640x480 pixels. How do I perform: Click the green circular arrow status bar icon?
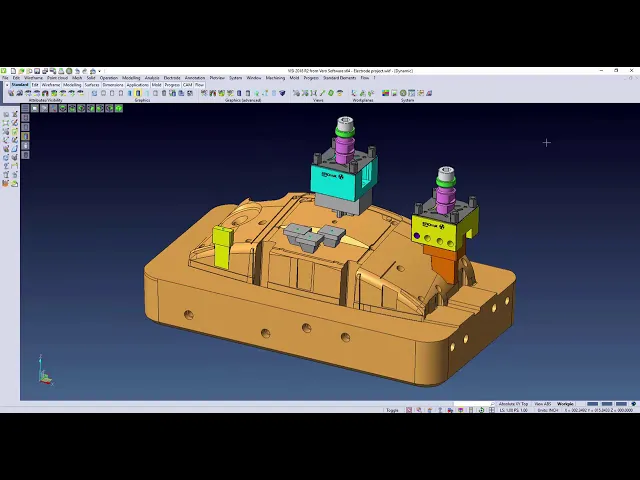481,410
